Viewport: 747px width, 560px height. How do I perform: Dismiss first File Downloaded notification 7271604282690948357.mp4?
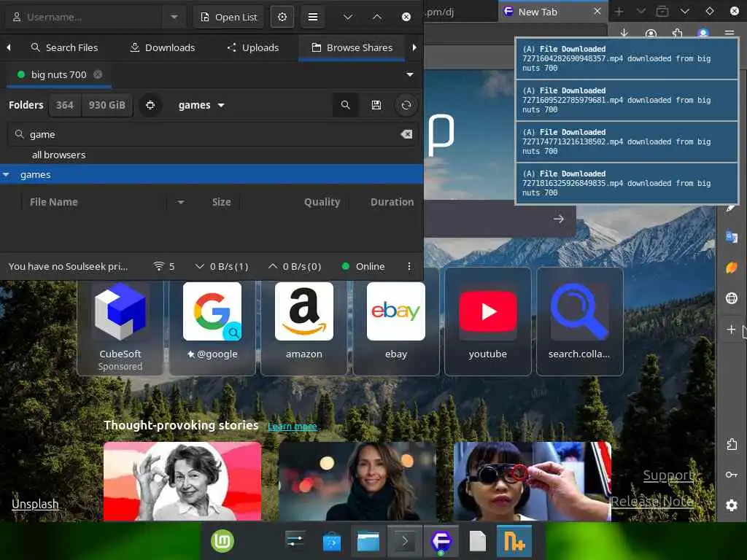(x=627, y=58)
